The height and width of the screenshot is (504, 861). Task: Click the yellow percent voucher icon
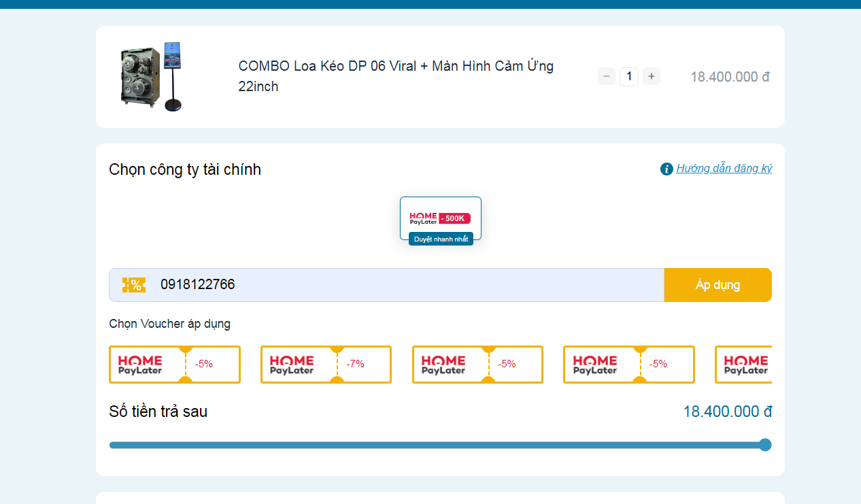(x=134, y=285)
